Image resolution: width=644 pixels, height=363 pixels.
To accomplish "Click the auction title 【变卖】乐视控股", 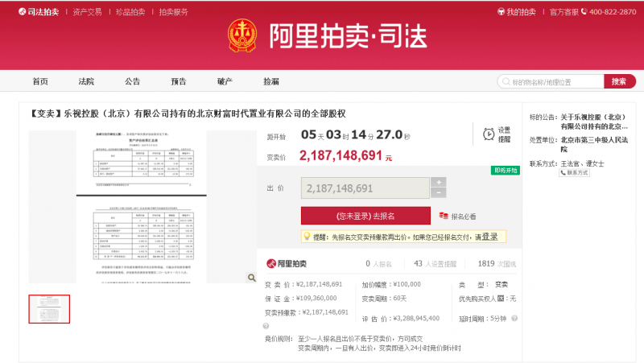I will (188, 113).
